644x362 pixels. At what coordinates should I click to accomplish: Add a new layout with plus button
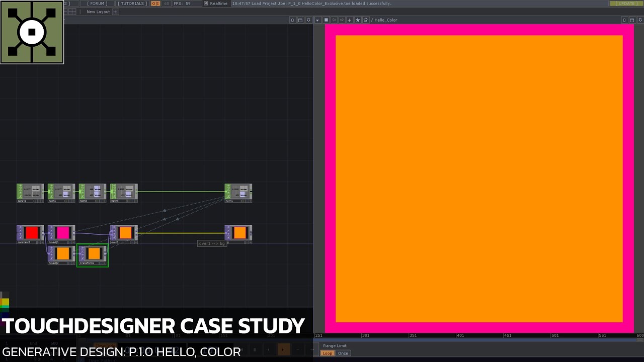(x=115, y=12)
